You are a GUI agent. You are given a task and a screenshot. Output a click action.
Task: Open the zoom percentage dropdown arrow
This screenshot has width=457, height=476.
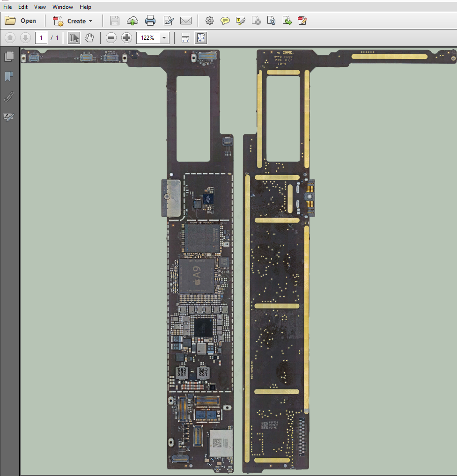pyautogui.click(x=164, y=38)
